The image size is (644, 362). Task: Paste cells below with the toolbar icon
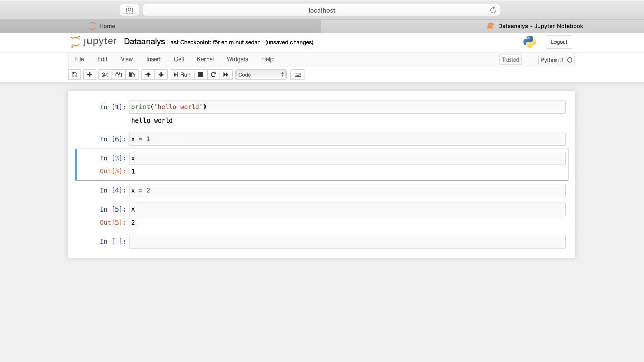click(132, 75)
